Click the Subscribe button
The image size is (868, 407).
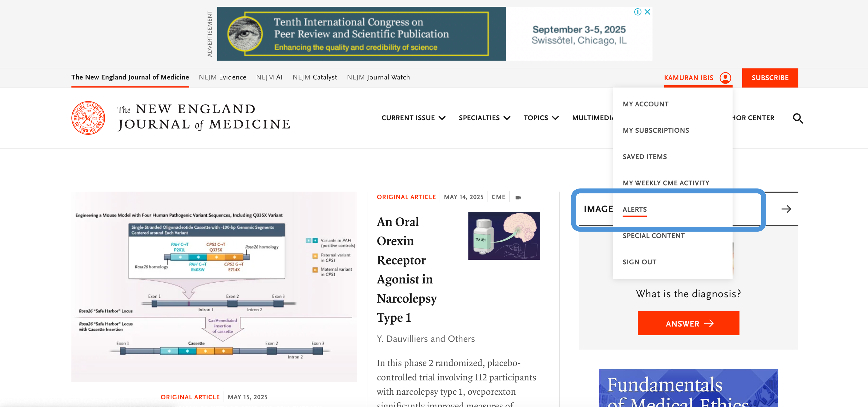pyautogui.click(x=770, y=78)
